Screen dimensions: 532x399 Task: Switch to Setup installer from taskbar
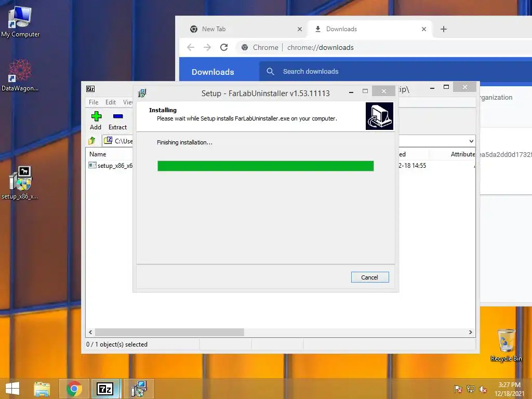[x=139, y=389]
